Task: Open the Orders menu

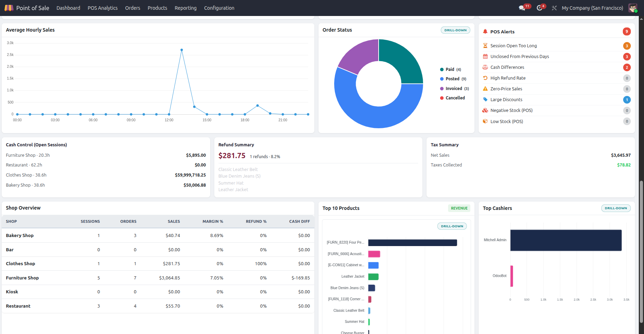Action: click(x=133, y=8)
